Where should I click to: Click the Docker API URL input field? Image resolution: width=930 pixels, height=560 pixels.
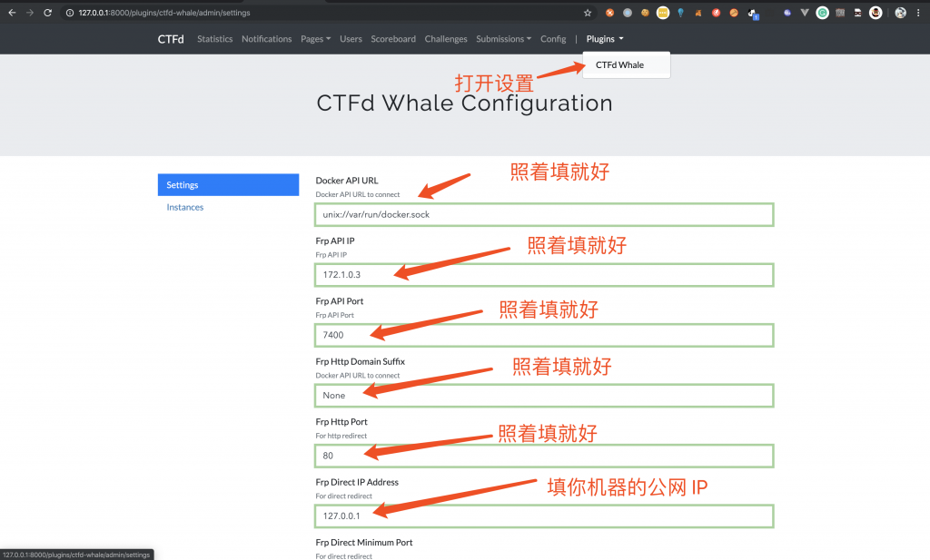tap(544, 214)
